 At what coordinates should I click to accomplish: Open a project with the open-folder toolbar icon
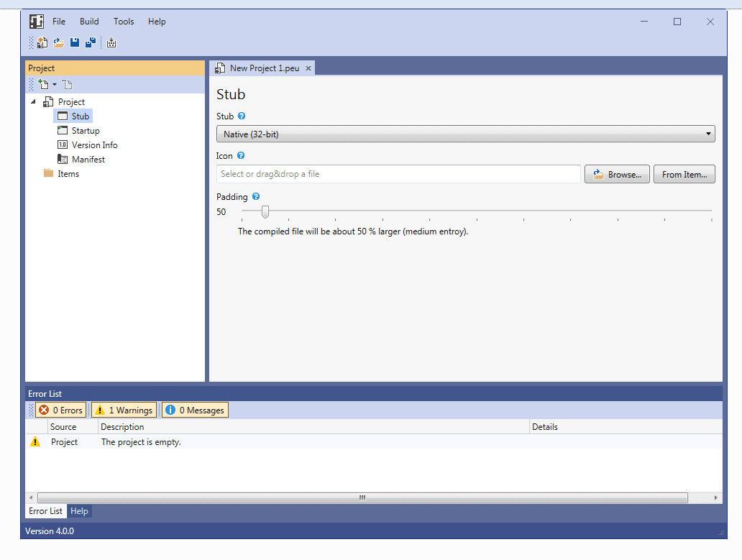[x=58, y=42]
